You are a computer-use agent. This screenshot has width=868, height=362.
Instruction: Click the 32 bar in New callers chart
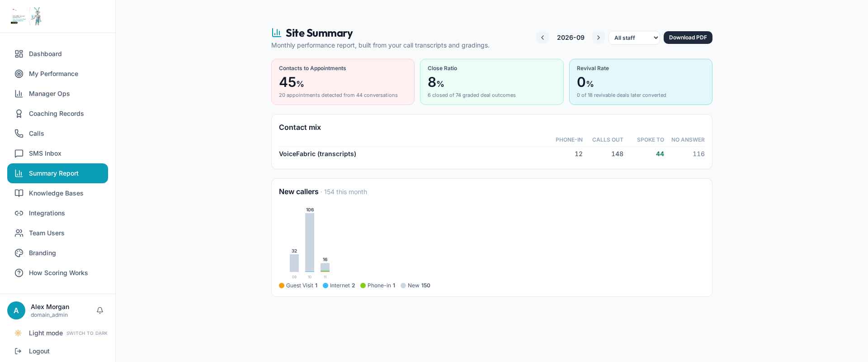tap(294, 263)
